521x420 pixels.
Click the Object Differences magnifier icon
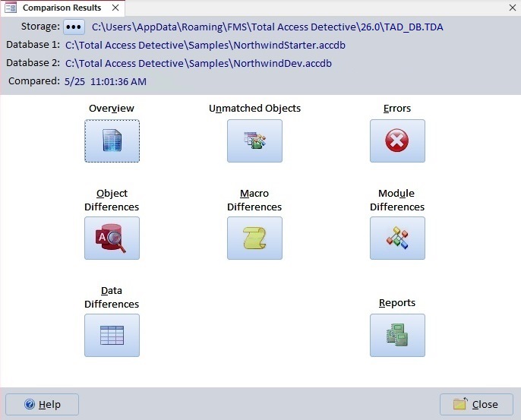(x=112, y=238)
